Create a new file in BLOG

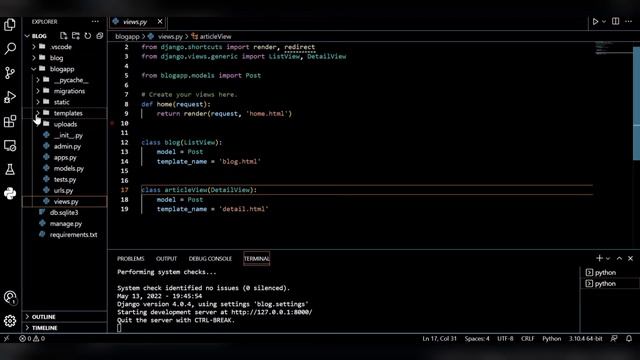64,36
